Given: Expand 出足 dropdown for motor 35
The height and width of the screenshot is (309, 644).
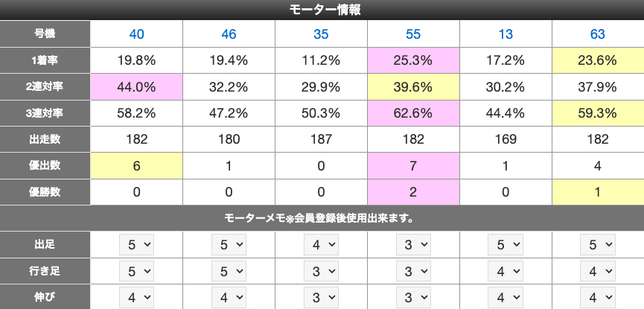Looking at the screenshot, I should pyautogui.click(x=321, y=244).
